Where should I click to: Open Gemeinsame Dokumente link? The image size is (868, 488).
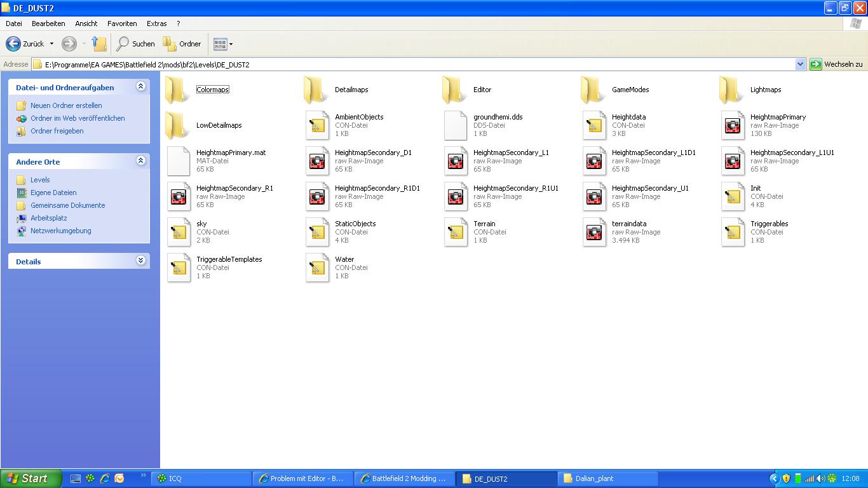tap(68, 205)
